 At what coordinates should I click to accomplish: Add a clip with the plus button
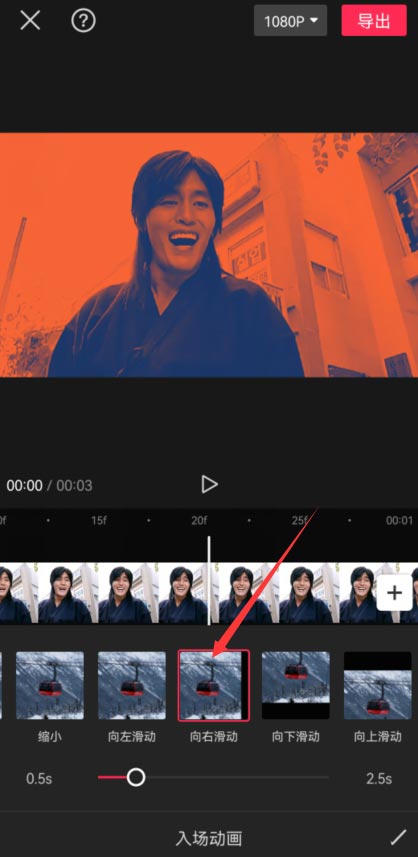(x=394, y=592)
